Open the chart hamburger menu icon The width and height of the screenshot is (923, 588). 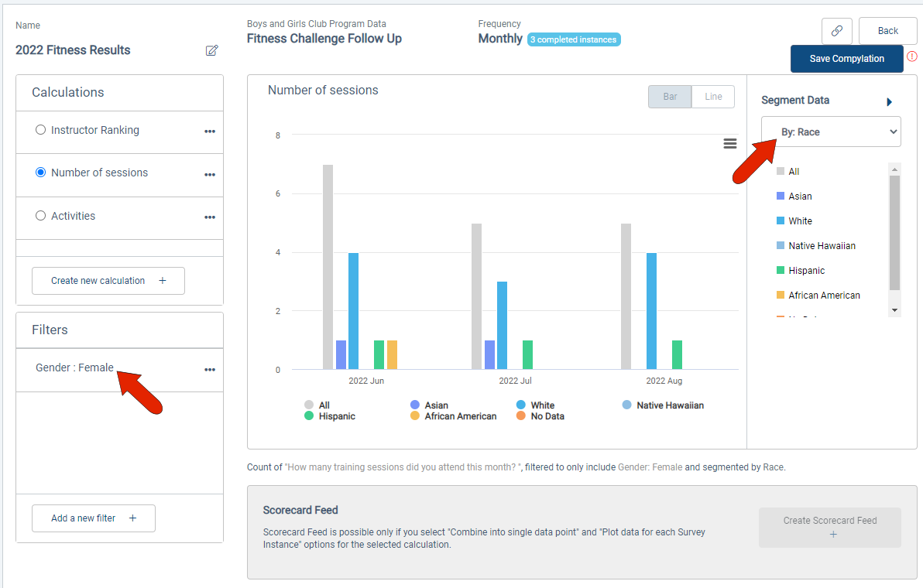(x=730, y=143)
